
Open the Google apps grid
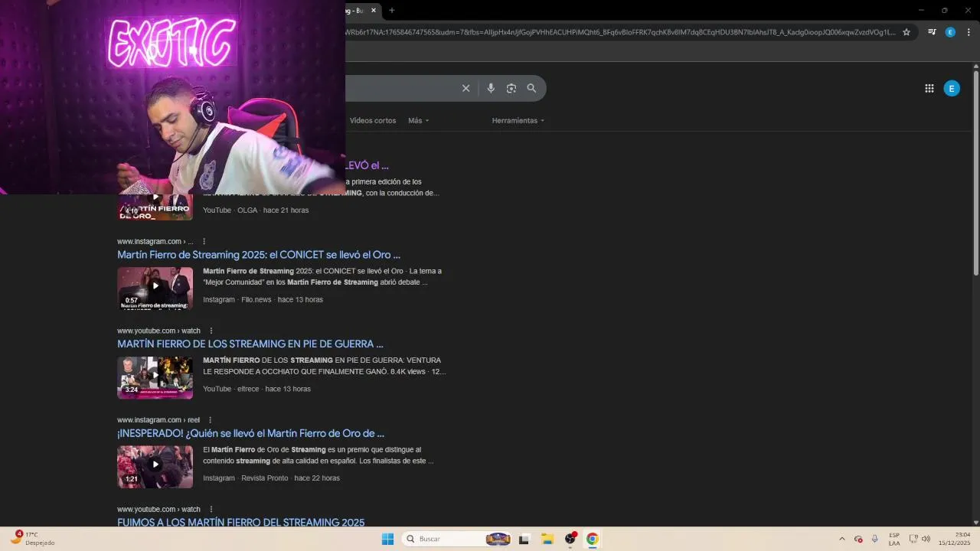929,89
